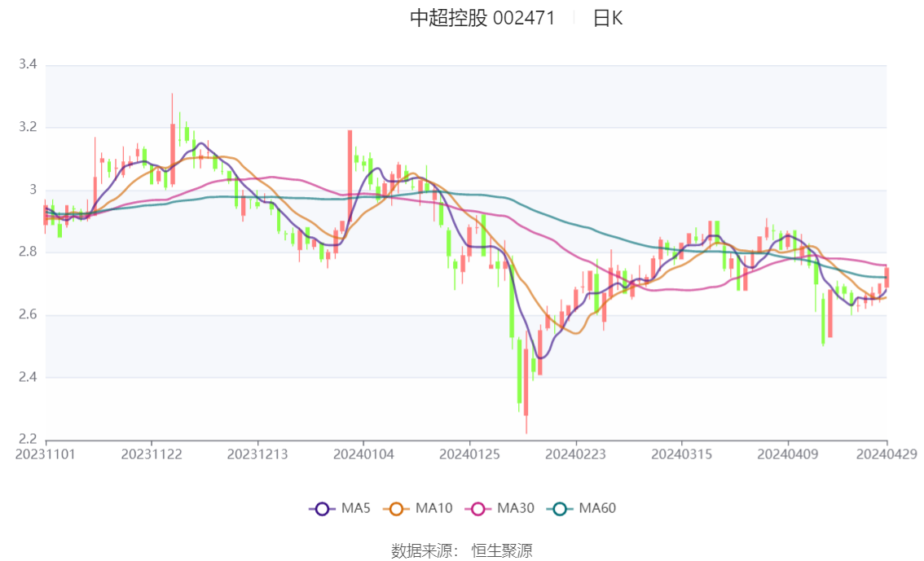Toggle the MA5 legend series
This screenshot has height=561, width=924.
pos(340,509)
